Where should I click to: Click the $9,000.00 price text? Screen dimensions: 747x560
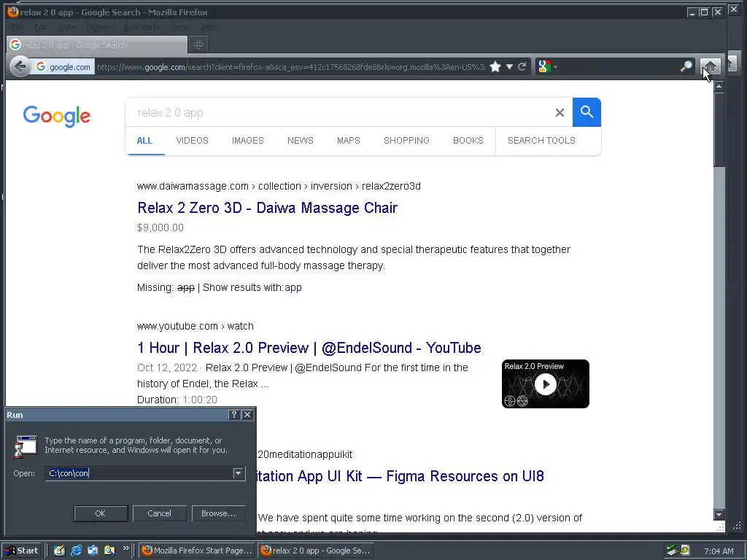pyautogui.click(x=160, y=227)
